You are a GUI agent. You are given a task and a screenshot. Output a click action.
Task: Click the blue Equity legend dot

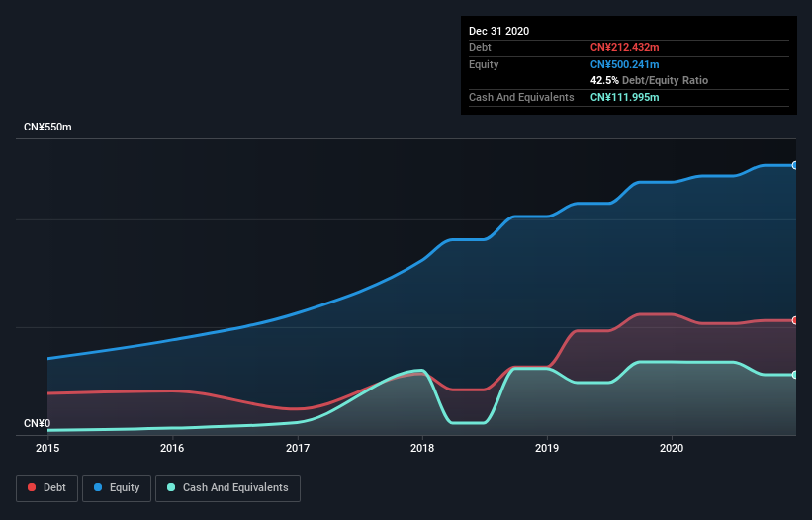point(98,487)
